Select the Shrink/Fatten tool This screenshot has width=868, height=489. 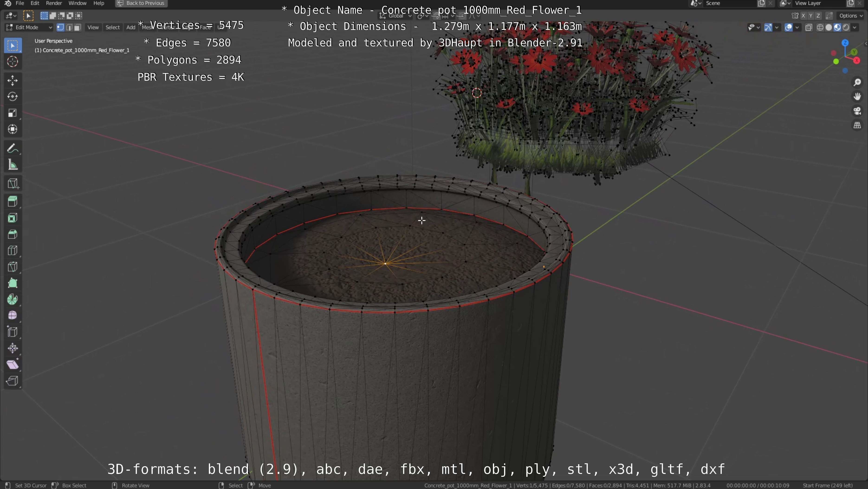pyautogui.click(x=13, y=348)
